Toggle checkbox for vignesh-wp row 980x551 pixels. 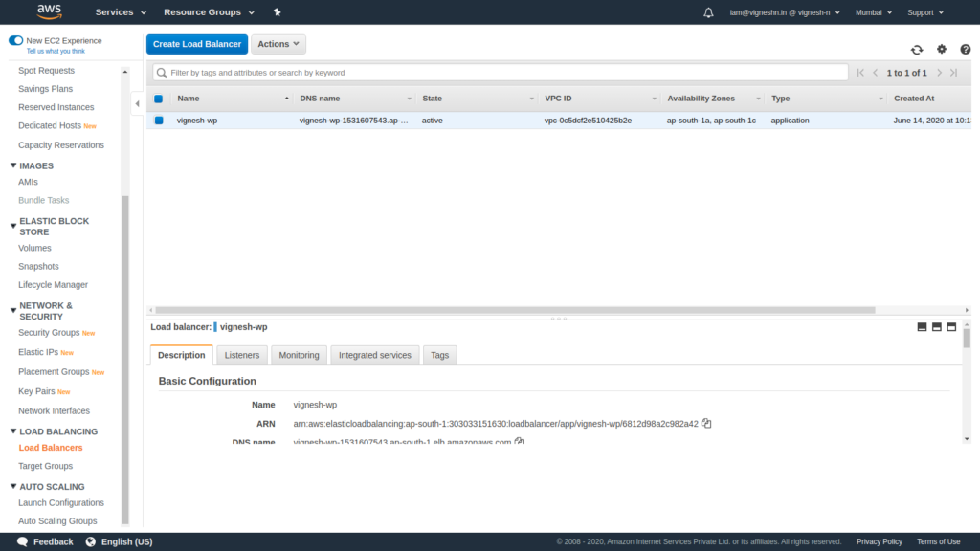click(159, 121)
